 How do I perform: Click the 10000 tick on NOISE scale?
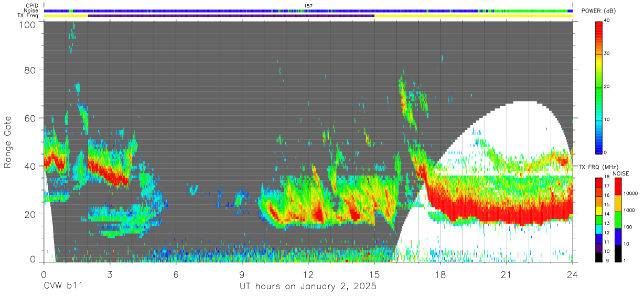[631, 194]
